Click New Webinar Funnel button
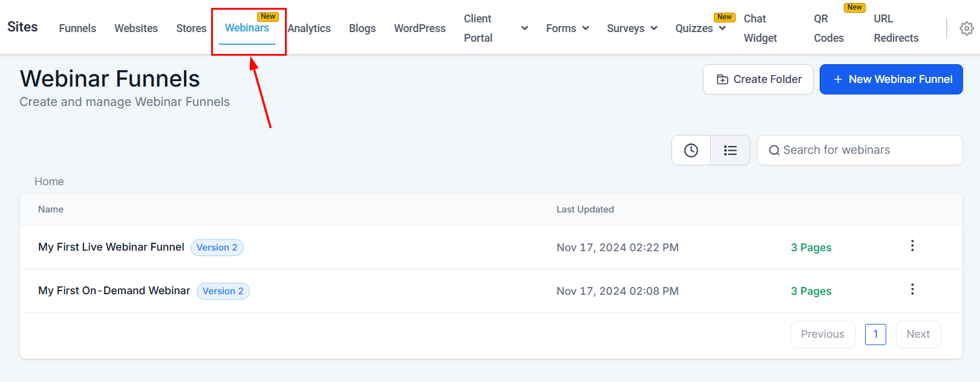 (891, 79)
